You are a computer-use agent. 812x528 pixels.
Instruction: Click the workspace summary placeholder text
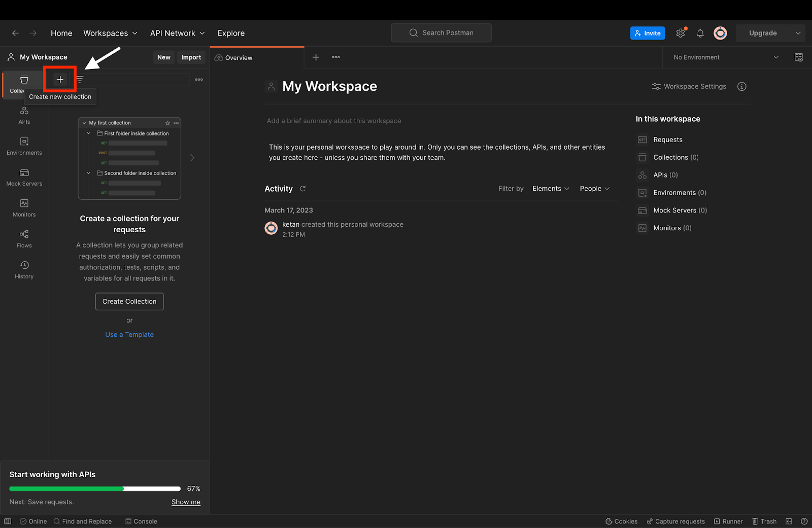(x=334, y=121)
